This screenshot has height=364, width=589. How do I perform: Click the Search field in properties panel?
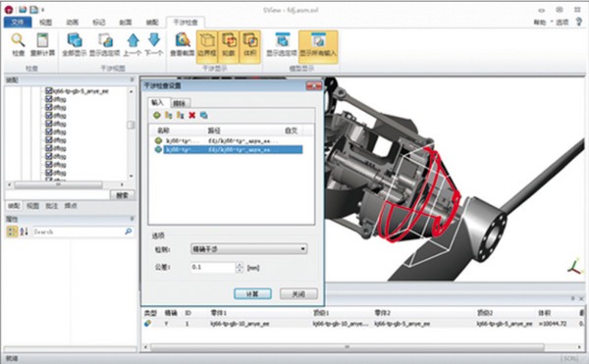click(x=79, y=232)
